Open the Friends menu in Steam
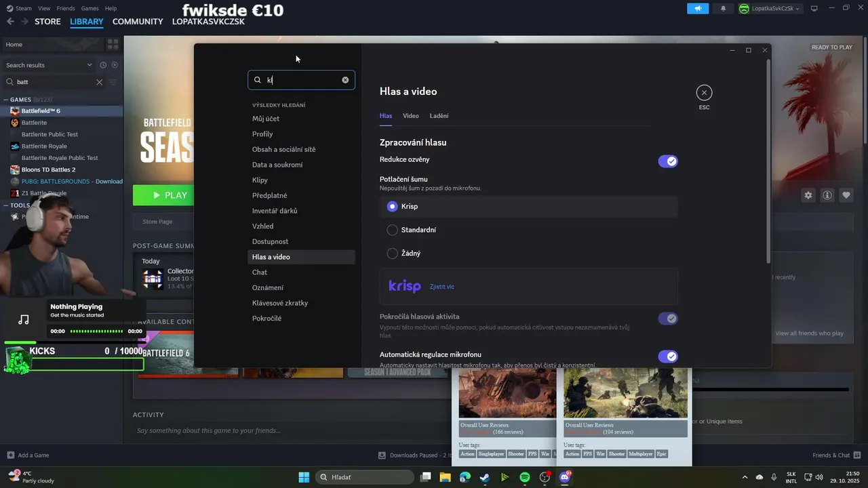 pos(66,8)
